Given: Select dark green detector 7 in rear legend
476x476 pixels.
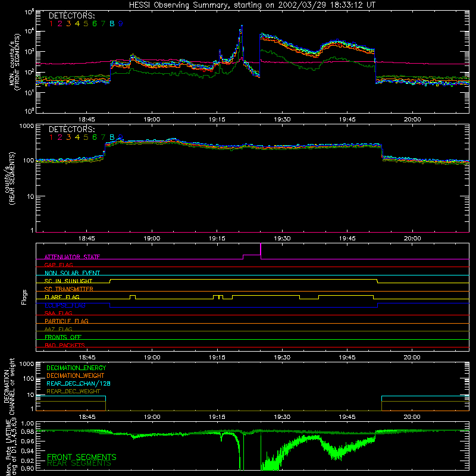Looking at the screenshot, I should click(103, 137).
